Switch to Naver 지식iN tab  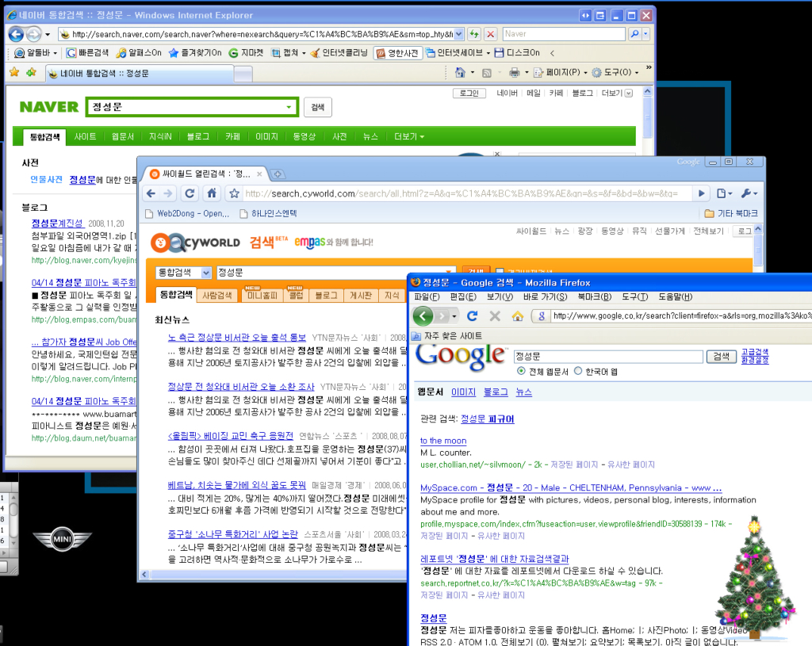[x=160, y=136]
